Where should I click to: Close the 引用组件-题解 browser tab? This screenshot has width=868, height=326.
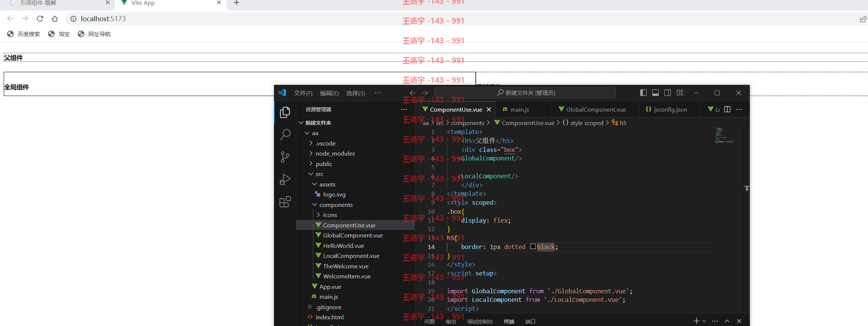(x=108, y=3)
